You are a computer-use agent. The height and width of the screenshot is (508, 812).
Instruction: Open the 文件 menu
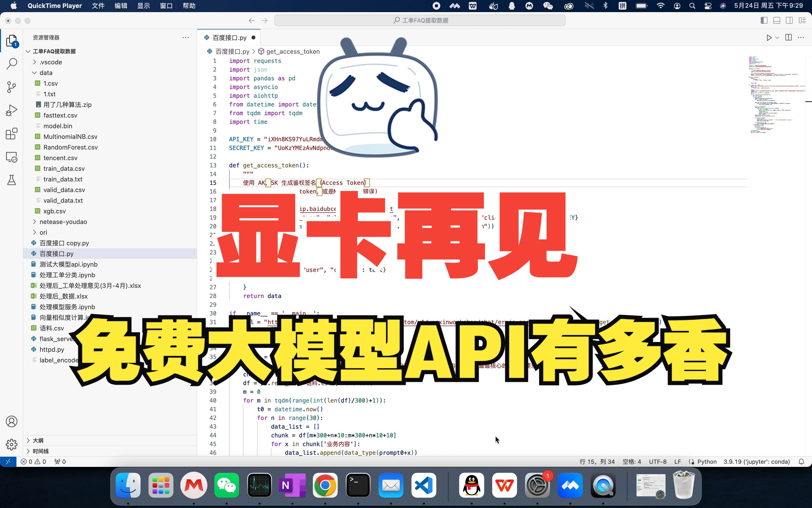(98, 6)
